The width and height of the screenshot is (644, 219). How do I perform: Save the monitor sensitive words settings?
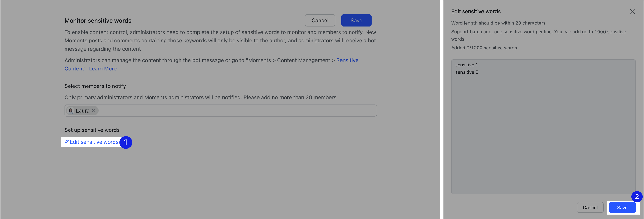coord(356,20)
